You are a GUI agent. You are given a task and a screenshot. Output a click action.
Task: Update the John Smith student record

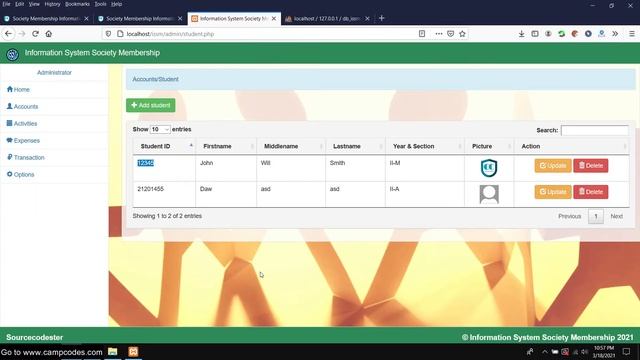(553, 166)
